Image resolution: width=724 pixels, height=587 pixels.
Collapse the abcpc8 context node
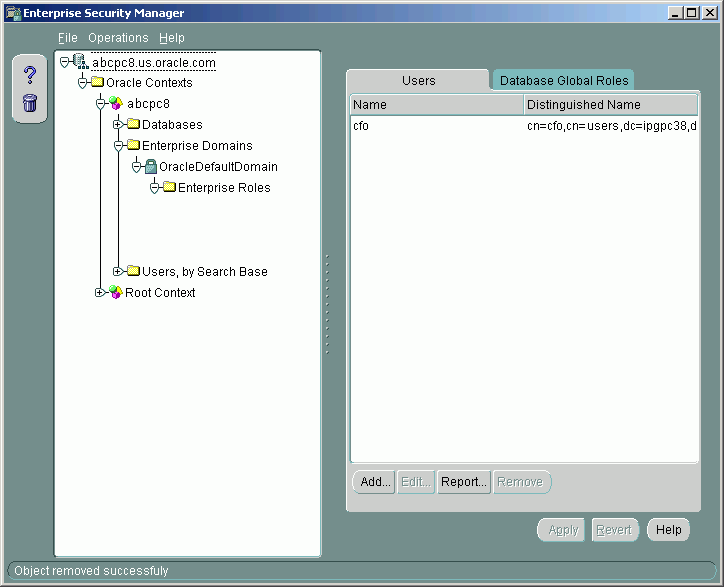(x=100, y=103)
